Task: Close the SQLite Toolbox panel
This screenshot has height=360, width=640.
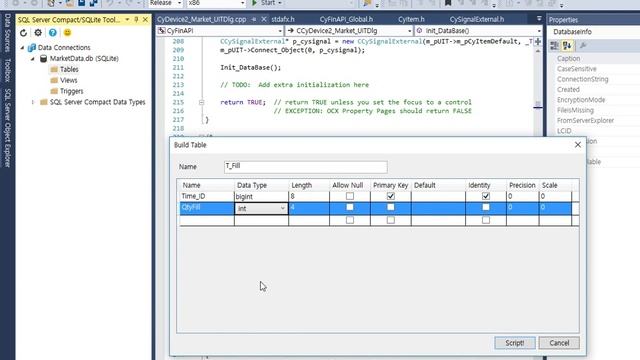Action: (145, 20)
